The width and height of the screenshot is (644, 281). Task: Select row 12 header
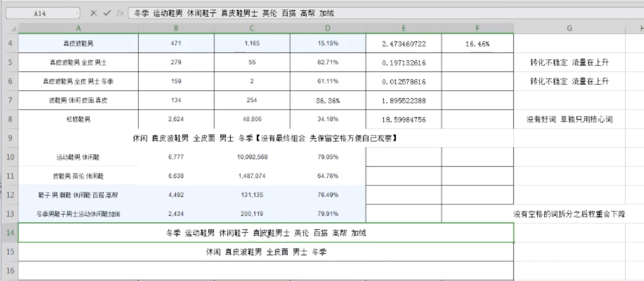pyautogui.click(x=9, y=195)
